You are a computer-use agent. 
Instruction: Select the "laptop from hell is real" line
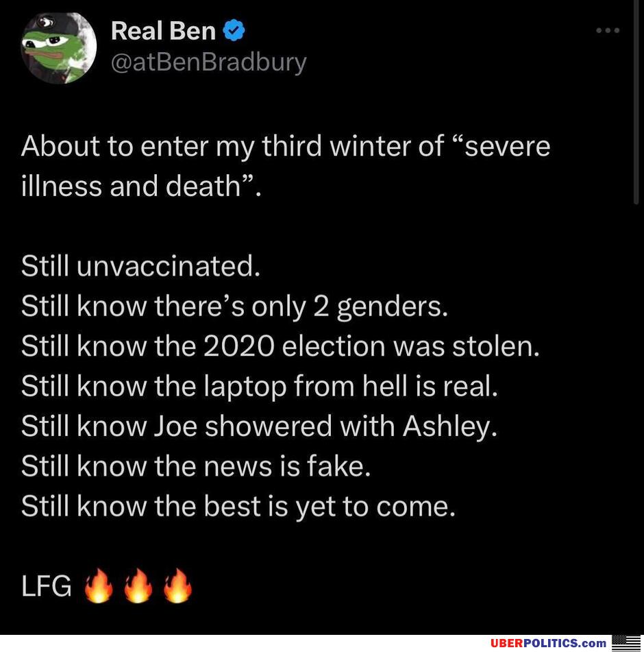(x=259, y=386)
